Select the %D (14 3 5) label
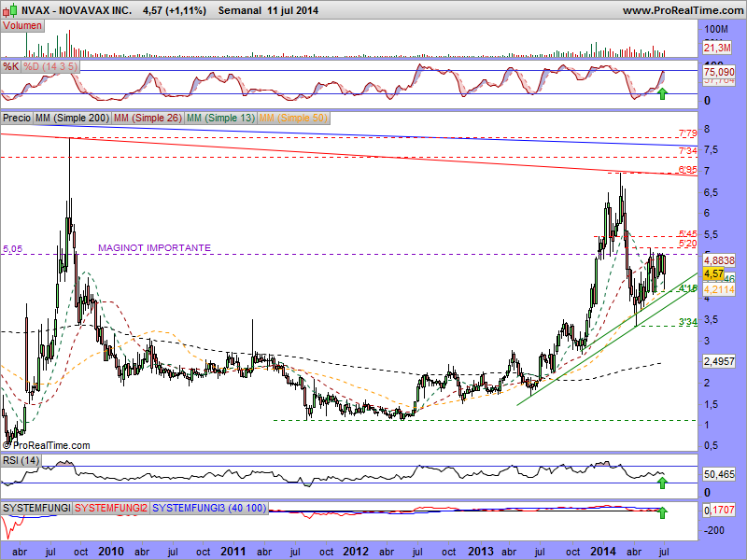 coord(50,66)
